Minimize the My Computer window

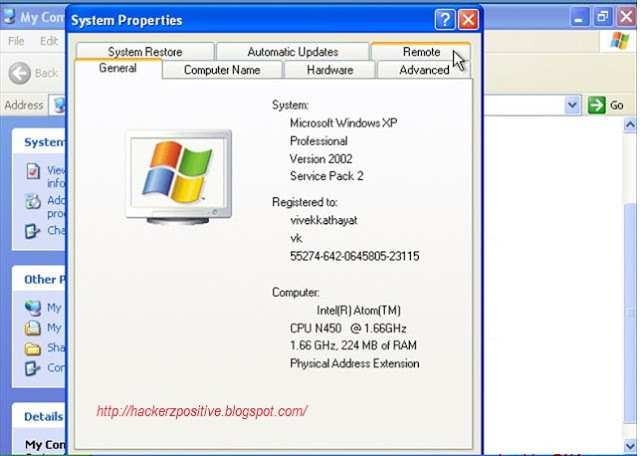[579, 18]
